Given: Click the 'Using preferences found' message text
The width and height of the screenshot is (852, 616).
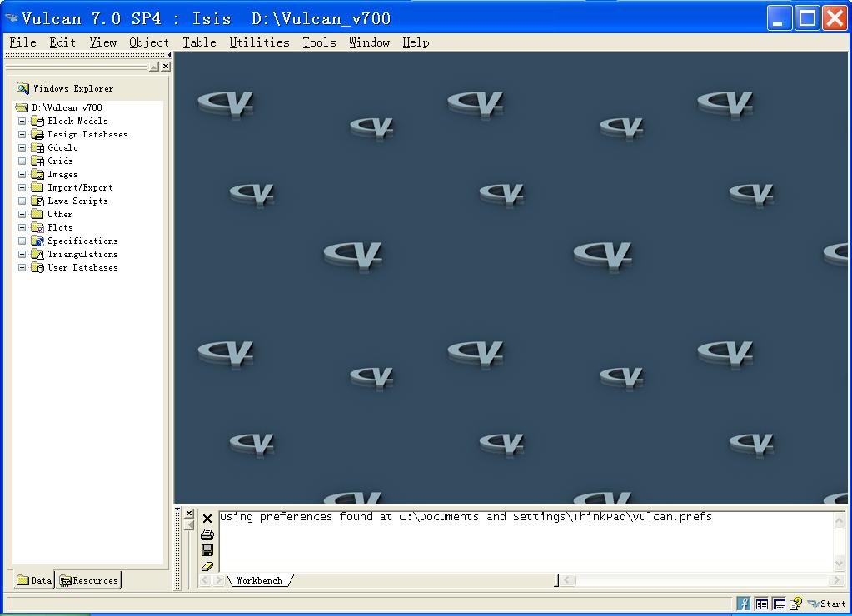Looking at the screenshot, I should [466, 517].
